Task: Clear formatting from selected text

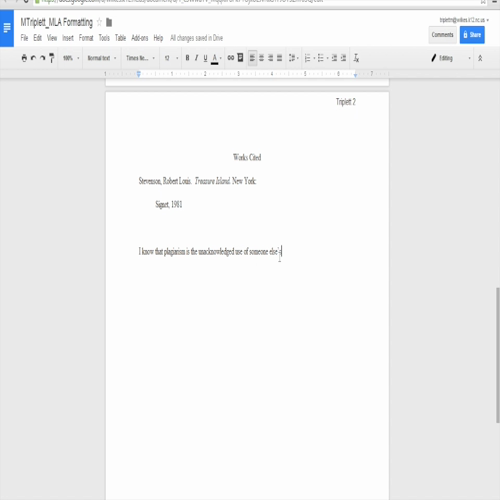Action: point(356,58)
